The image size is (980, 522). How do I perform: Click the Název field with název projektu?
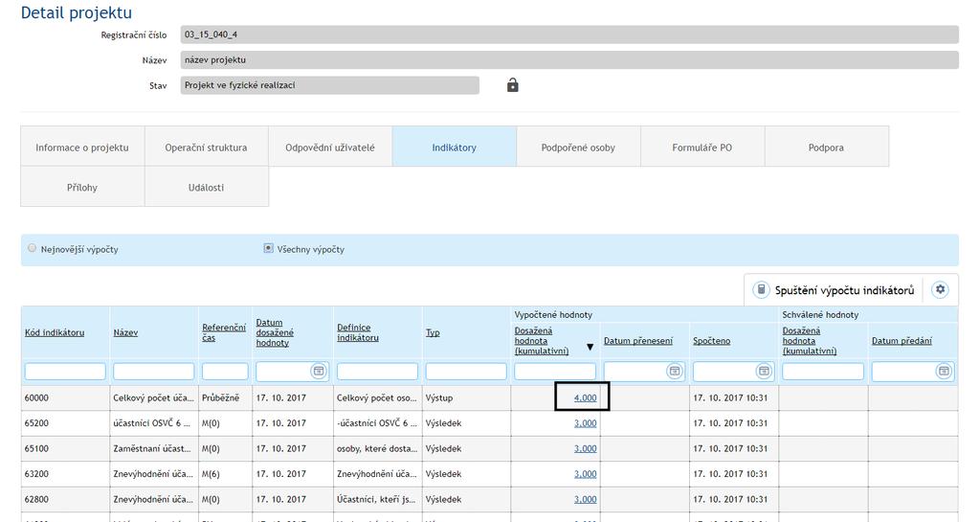click(569, 60)
